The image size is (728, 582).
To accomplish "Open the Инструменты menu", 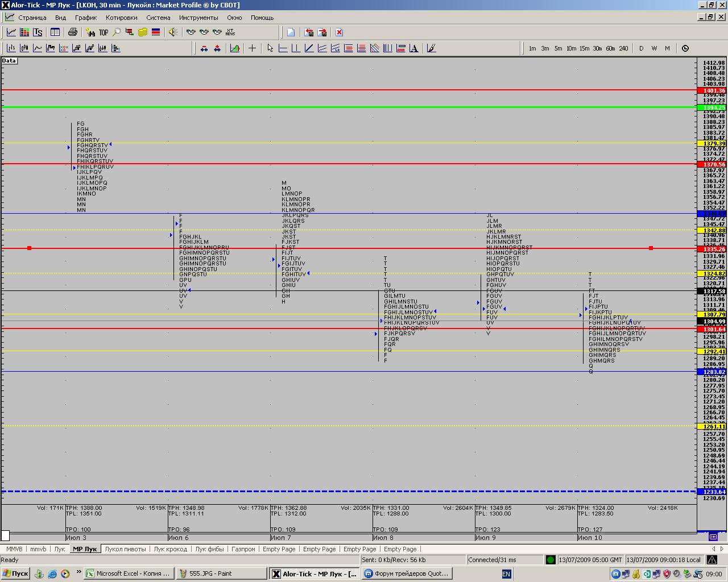I will (198, 18).
